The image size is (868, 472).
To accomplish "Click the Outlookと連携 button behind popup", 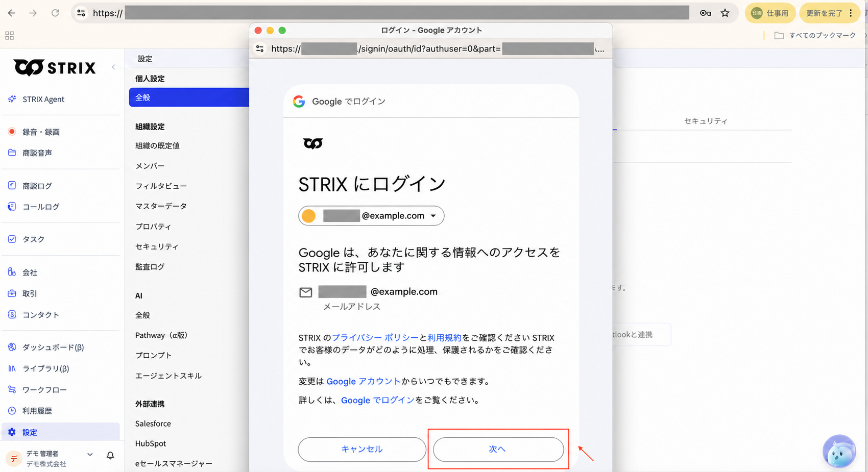I will (x=641, y=335).
